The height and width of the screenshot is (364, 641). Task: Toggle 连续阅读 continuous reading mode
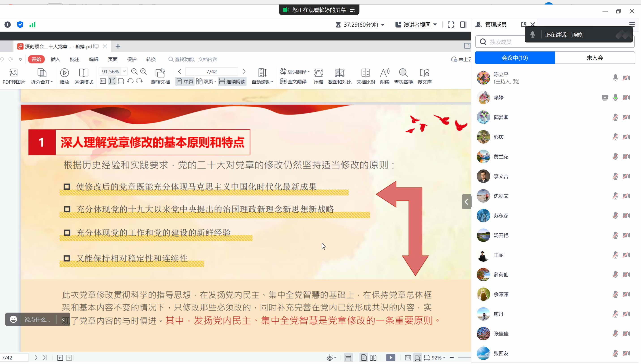coord(232,82)
